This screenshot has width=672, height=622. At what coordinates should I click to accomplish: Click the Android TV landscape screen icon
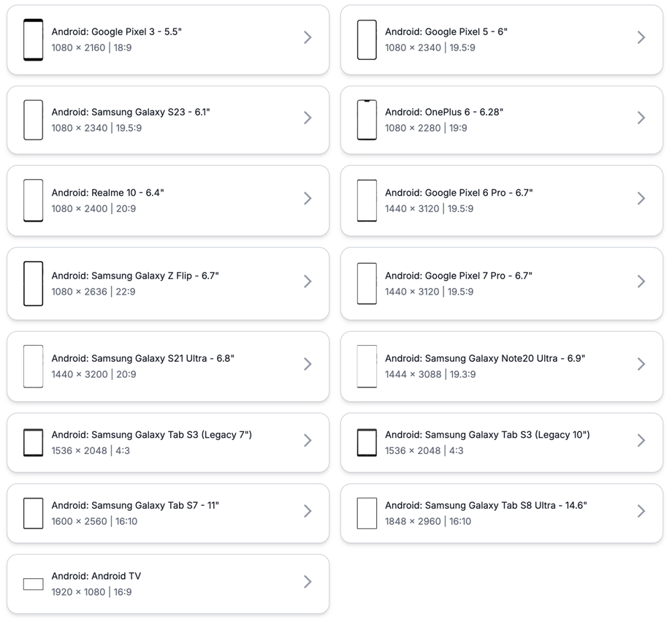click(33, 584)
